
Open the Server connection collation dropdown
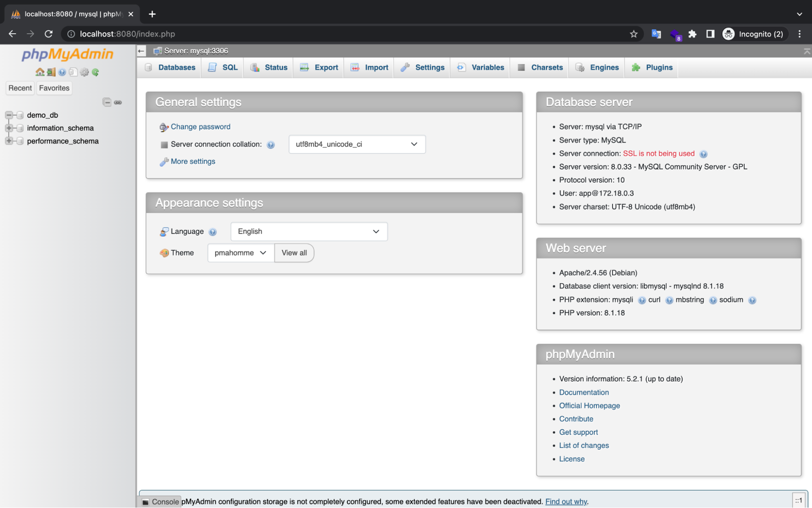(x=356, y=144)
